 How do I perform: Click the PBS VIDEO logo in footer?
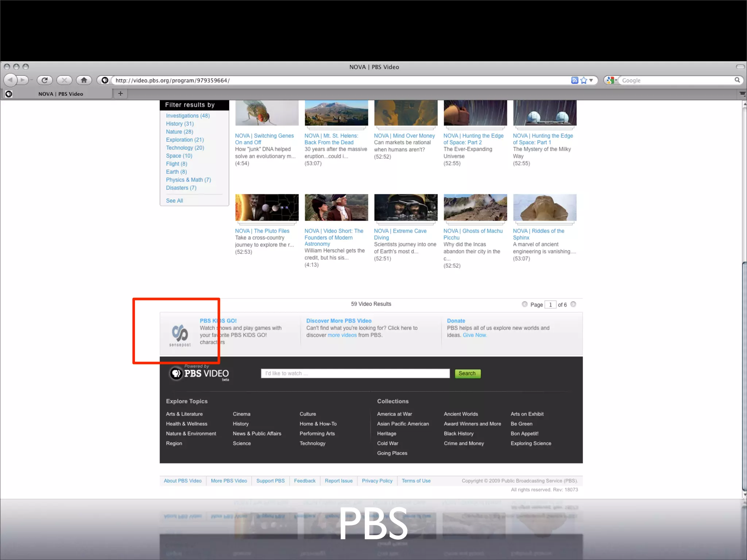pos(199,373)
